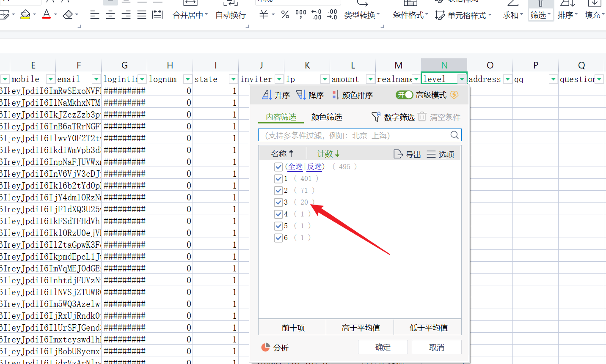Open address column filter dropdown
Image resolution: width=606 pixels, height=364 pixels.
(x=508, y=79)
